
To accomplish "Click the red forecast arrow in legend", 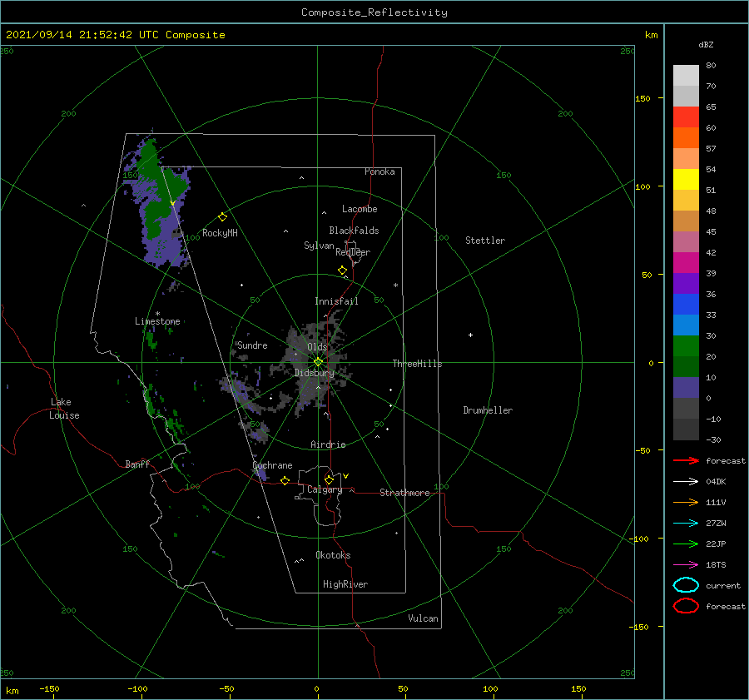I will pos(686,460).
